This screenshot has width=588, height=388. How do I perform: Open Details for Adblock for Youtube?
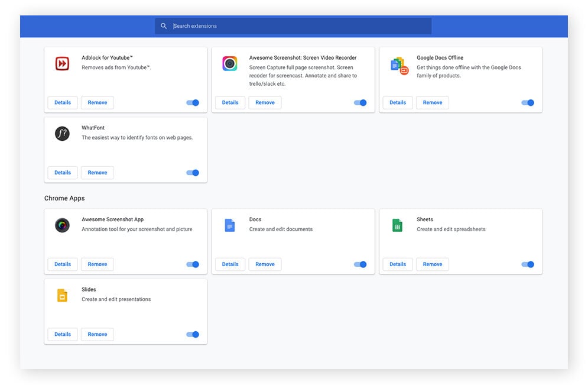[62, 102]
